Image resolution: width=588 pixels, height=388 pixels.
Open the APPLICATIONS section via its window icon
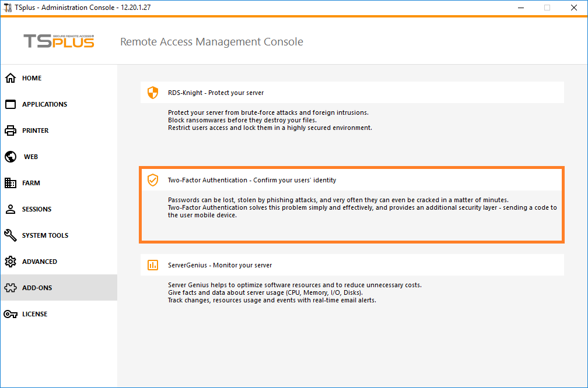click(x=10, y=104)
